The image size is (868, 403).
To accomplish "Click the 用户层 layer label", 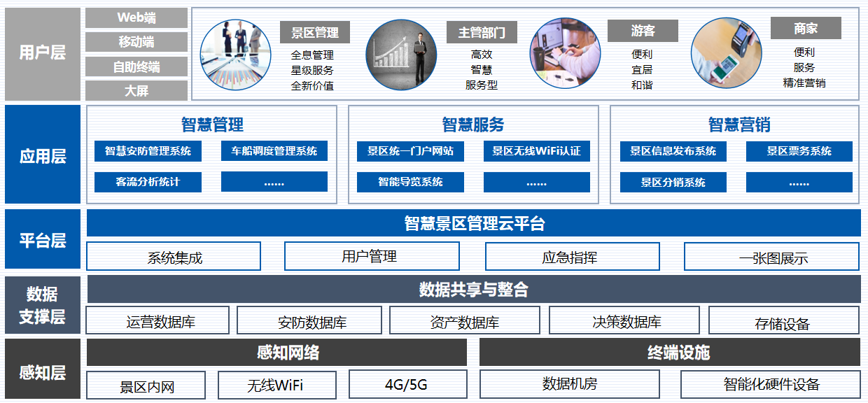I will click(43, 54).
